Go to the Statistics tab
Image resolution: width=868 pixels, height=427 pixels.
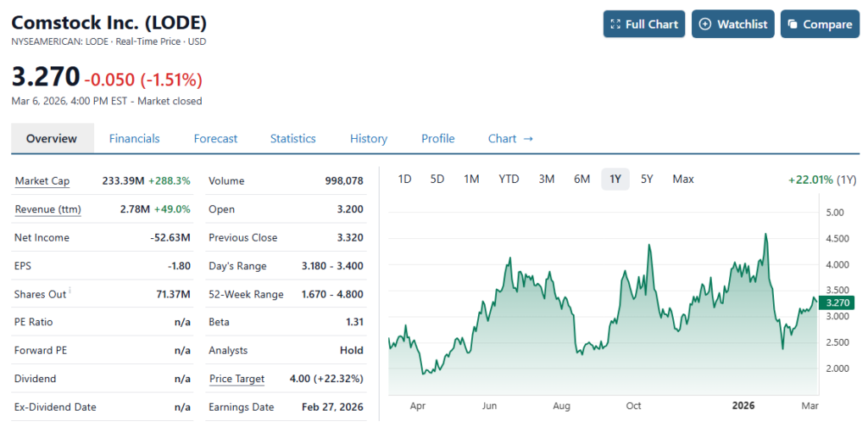(292, 139)
